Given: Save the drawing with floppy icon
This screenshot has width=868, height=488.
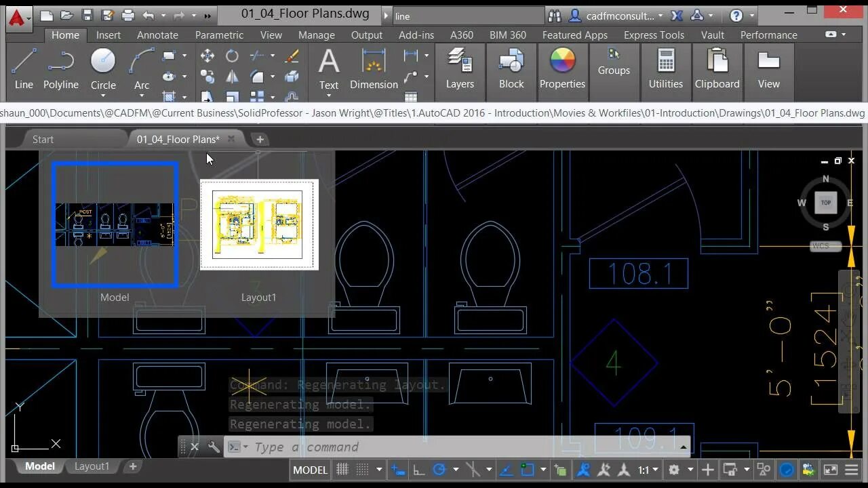Looking at the screenshot, I should [87, 15].
